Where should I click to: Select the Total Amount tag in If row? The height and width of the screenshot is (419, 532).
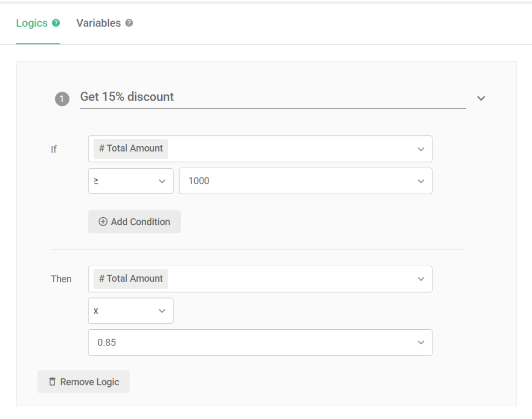click(131, 149)
